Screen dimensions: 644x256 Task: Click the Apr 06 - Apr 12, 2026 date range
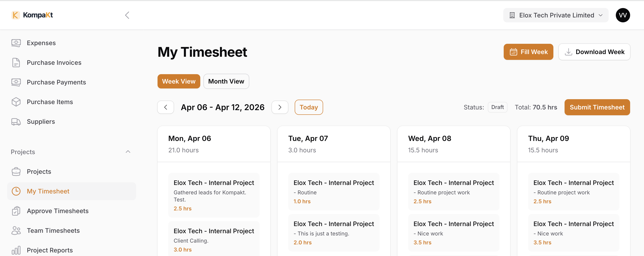222,107
